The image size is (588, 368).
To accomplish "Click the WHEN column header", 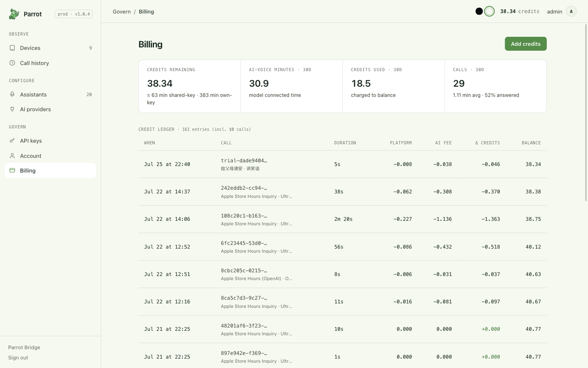I will 149,143.
